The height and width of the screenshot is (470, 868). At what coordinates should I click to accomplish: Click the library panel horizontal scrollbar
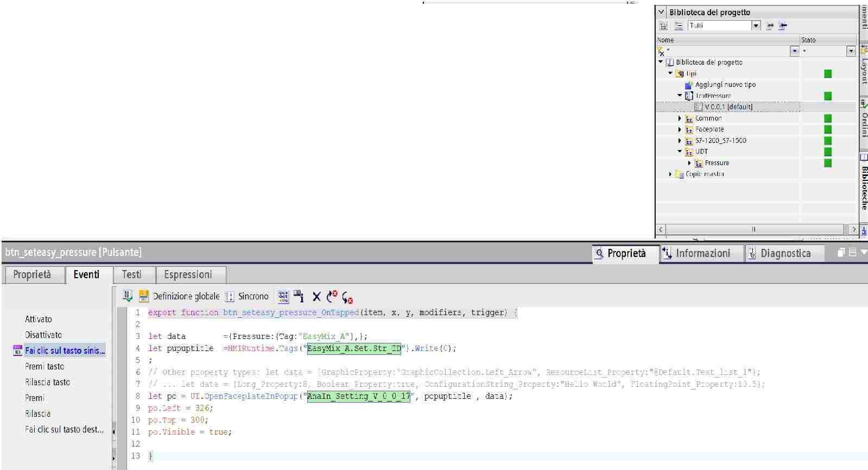[x=753, y=229]
